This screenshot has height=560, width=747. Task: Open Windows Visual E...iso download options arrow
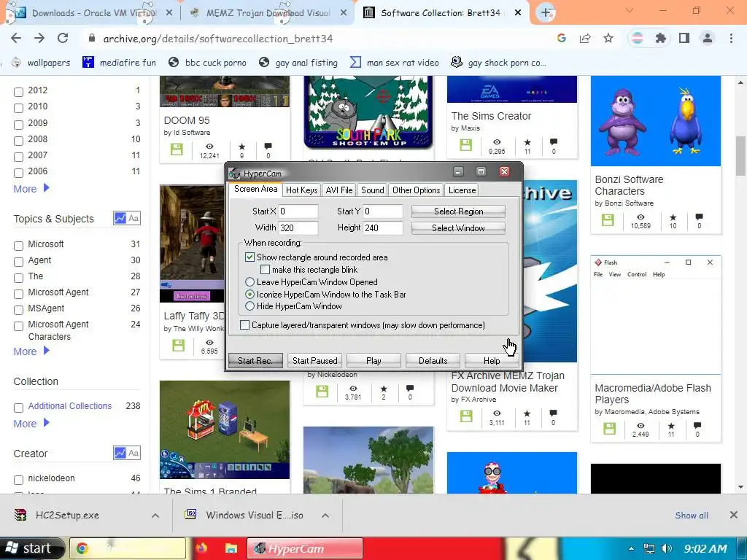(x=325, y=516)
